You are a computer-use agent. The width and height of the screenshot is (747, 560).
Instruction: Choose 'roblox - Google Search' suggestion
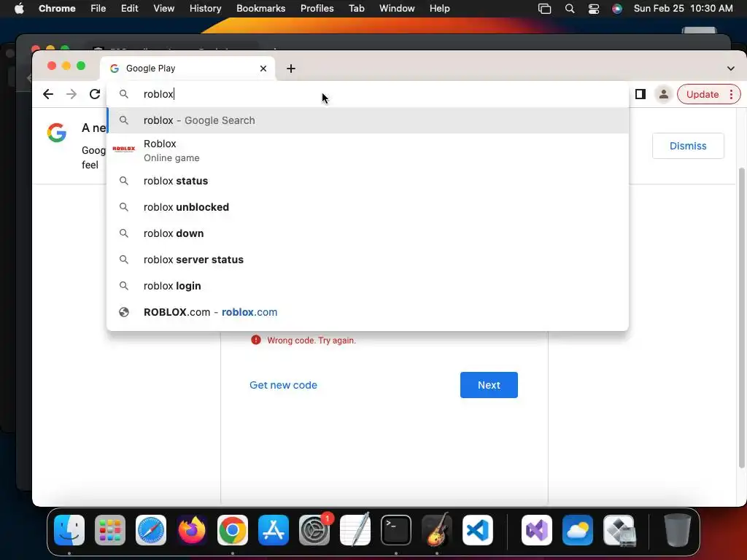[368, 120]
